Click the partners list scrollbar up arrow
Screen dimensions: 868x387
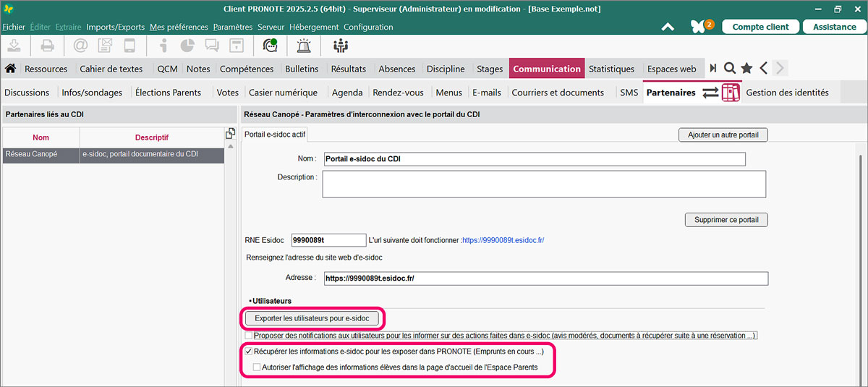click(x=231, y=146)
